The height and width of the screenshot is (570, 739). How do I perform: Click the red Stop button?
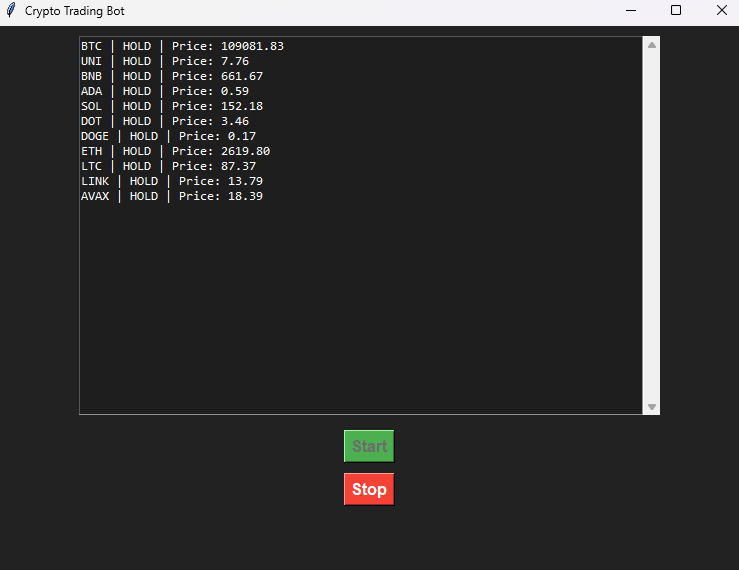click(x=369, y=489)
